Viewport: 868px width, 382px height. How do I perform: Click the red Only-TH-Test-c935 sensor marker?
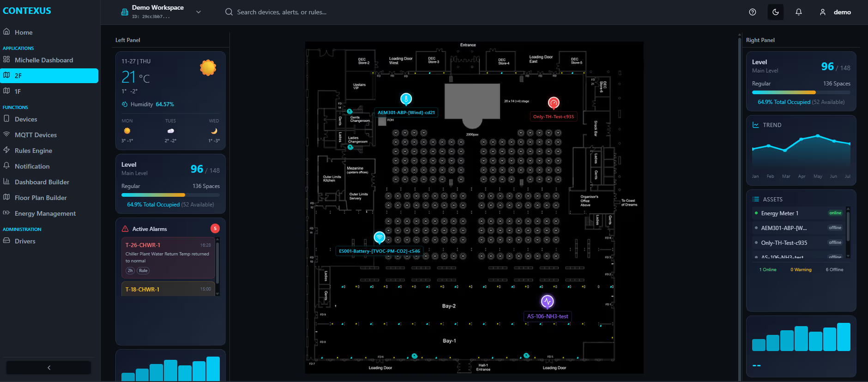(x=553, y=103)
